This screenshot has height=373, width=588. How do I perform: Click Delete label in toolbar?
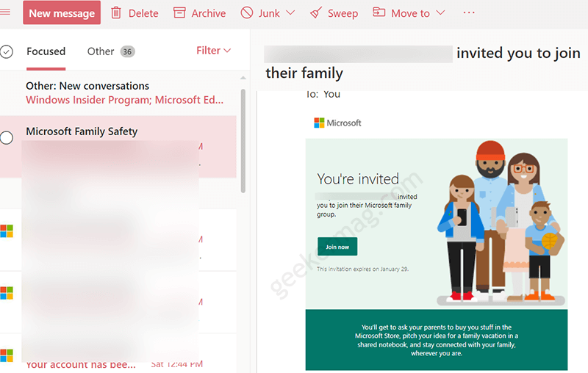(x=143, y=13)
